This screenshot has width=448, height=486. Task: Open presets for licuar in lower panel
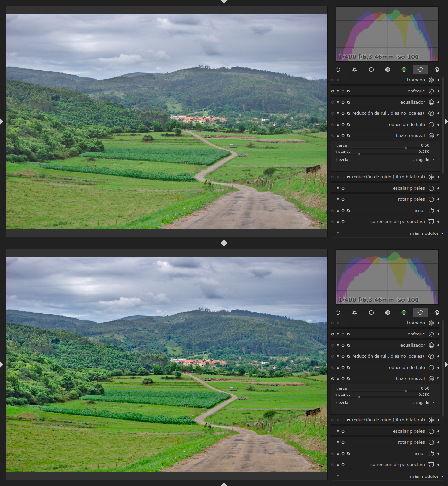(338, 454)
